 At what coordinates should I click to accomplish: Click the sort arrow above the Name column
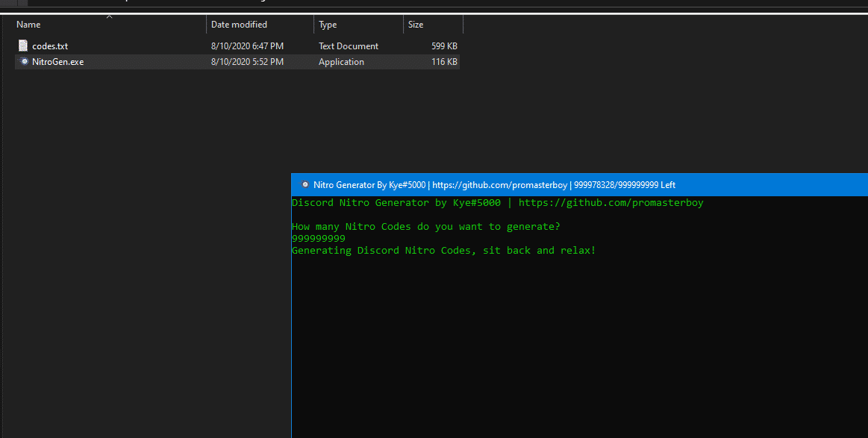[x=109, y=16]
